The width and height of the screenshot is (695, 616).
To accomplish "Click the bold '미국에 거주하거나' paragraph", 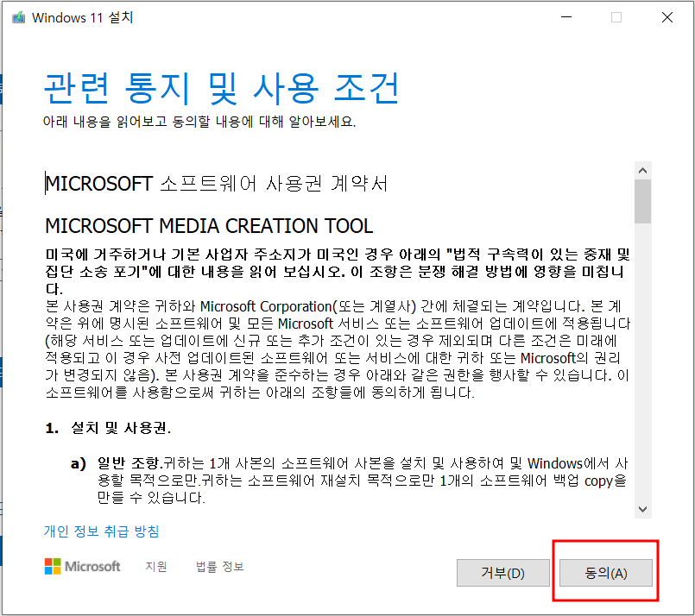I will coord(338,271).
